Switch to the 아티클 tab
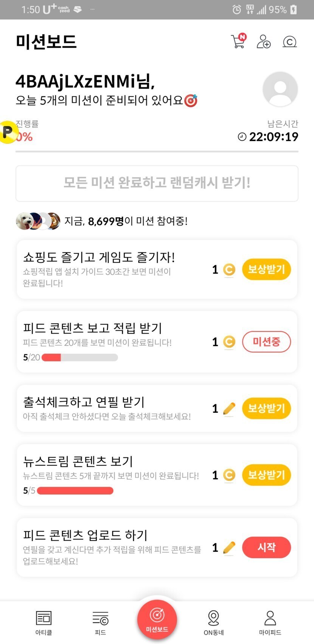This screenshot has width=314, height=644. 44,622
